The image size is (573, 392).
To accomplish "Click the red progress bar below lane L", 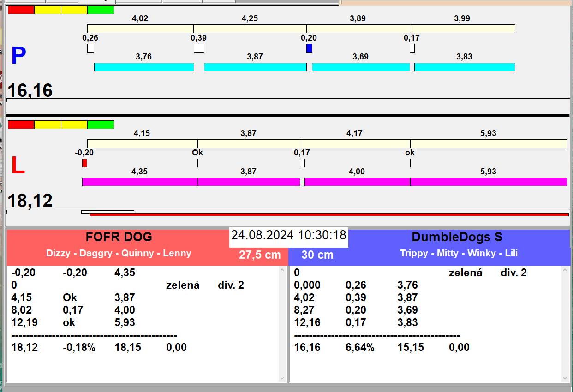I will 329,214.
